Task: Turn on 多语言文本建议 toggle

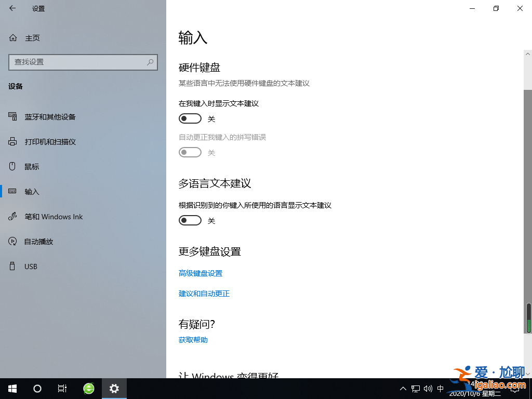Action: (x=190, y=220)
